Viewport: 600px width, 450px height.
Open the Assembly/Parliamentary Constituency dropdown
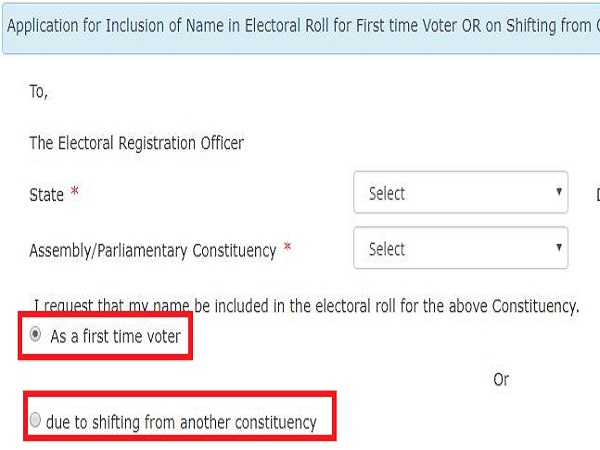[x=460, y=249]
